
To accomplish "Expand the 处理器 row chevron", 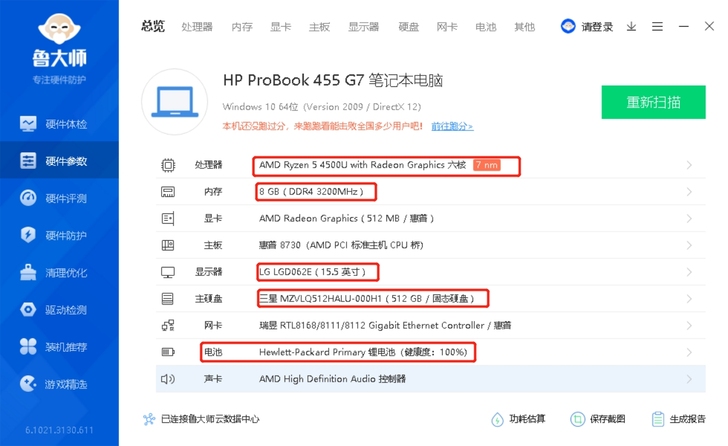I will (689, 165).
